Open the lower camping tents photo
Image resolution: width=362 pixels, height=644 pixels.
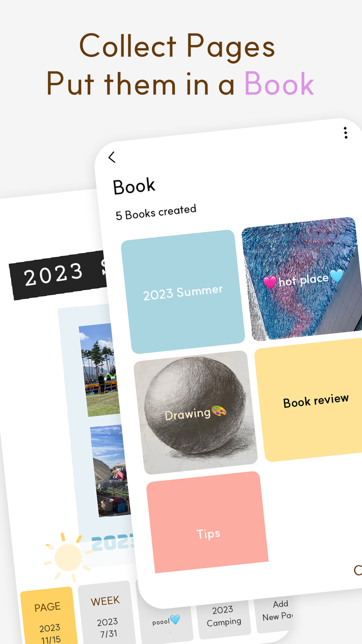pyautogui.click(x=110, y=470)
